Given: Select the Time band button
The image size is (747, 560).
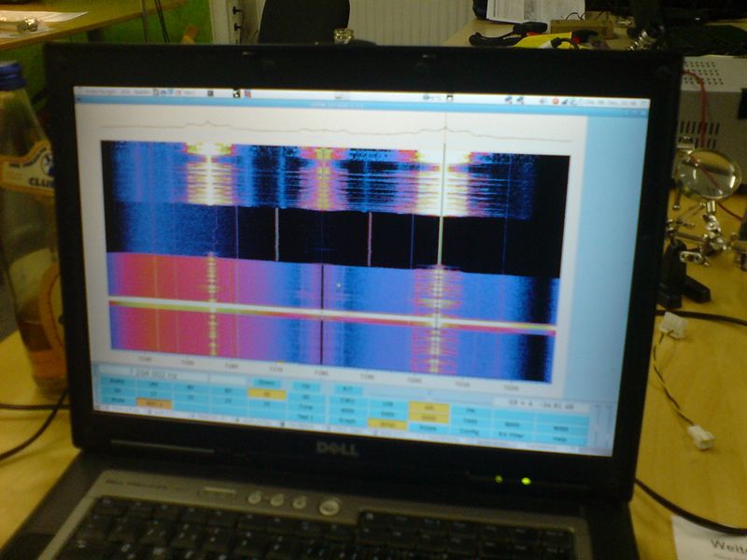Looking at the screenshot, I should pyautogui.click(x=306, y=406).
